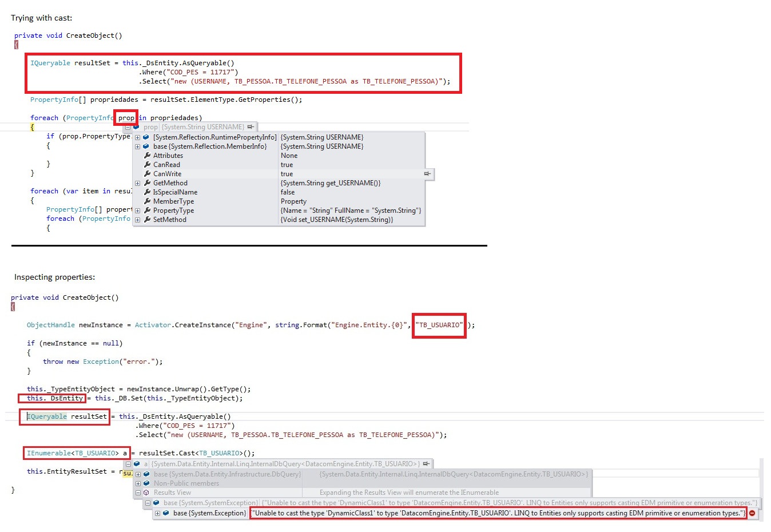
Task: Pin the prop data tip to source
Action: (x=251, y=127)
